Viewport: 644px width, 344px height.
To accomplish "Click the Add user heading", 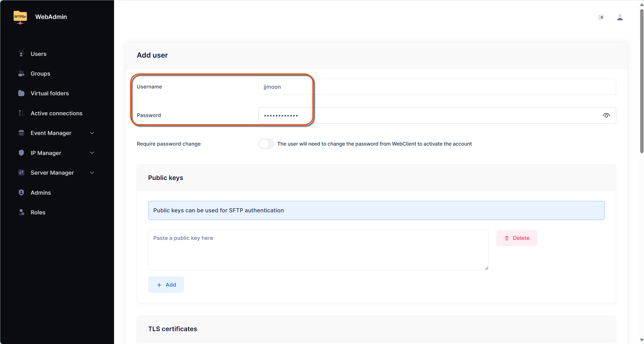I will [152, 55].
